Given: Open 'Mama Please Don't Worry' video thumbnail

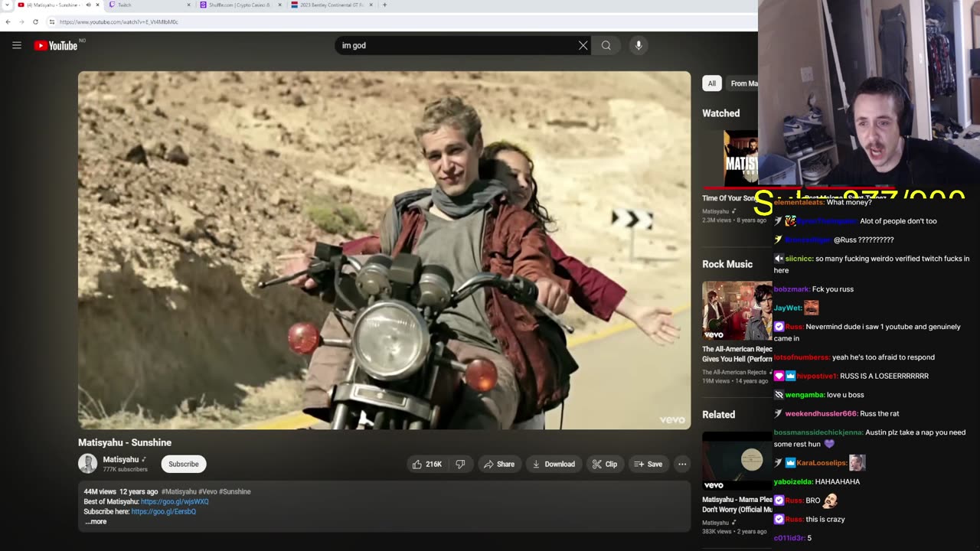Looking at the screenshot, I should pyautogui.click(x=737, y=461).
